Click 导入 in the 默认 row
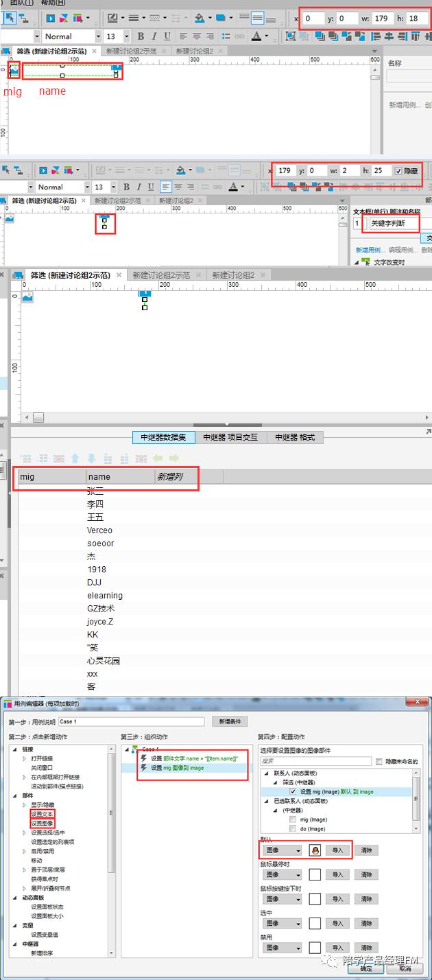 pyautogui.click(x=338, y=850)
